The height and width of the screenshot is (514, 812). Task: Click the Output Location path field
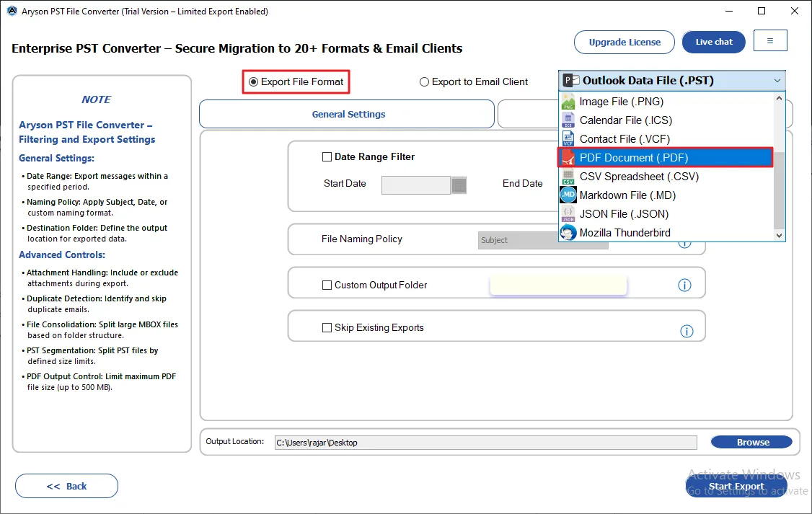486,443
